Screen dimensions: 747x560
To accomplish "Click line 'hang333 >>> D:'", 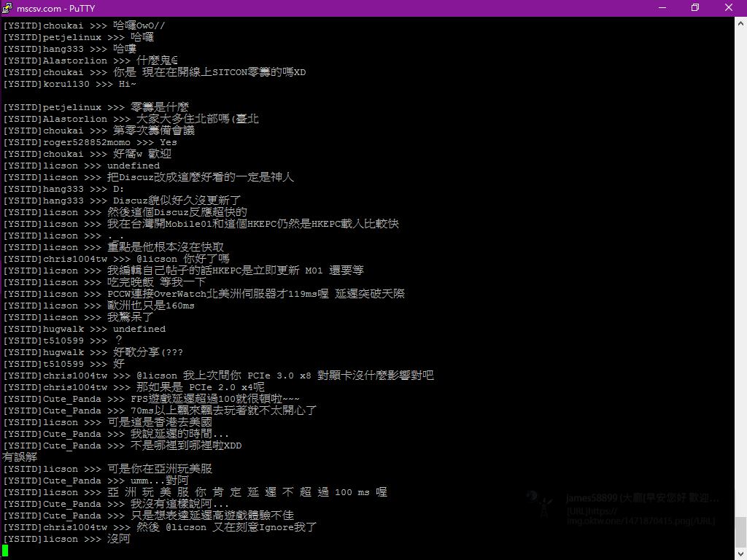I will [63, 189].
